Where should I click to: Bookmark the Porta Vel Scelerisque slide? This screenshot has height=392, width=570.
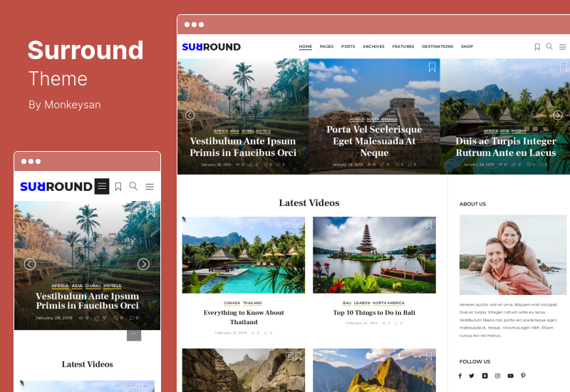(432, 67)
